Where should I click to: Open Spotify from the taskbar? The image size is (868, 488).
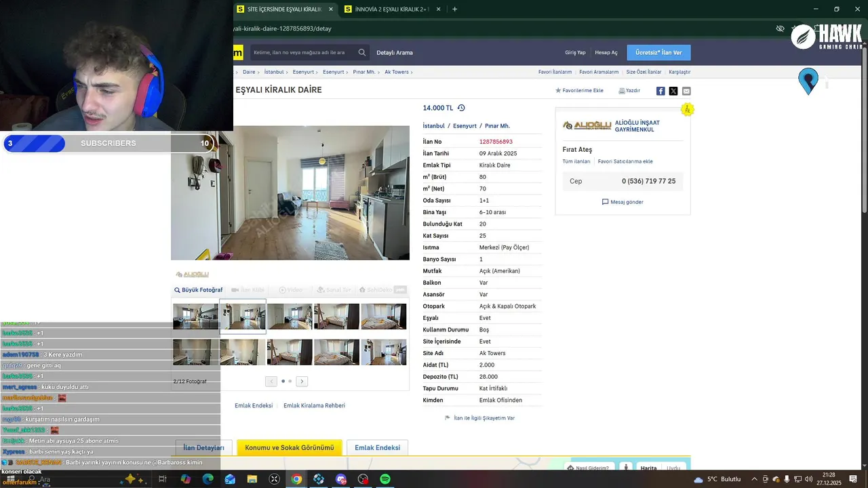pos(385,479)
